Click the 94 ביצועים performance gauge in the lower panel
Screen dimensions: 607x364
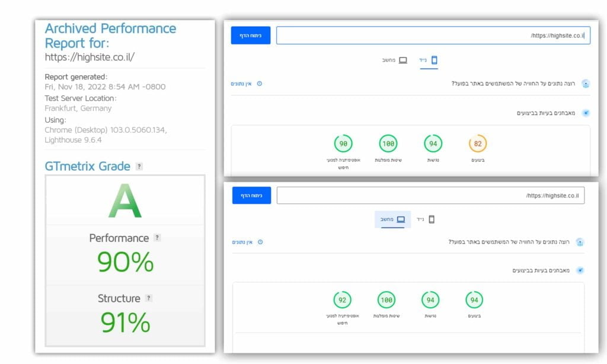point(474,300)
